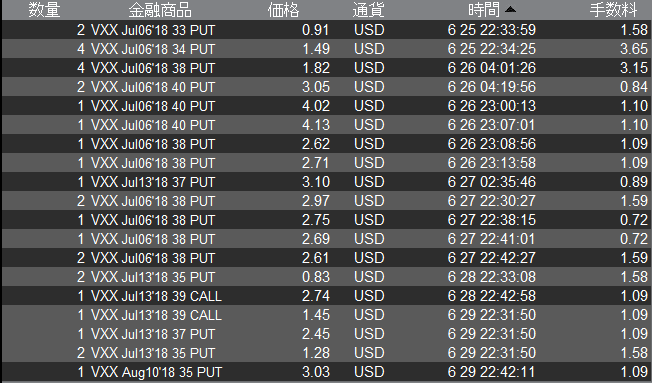The width and height of the screenshot is (652, 383).
Task: Select the VXX Aug10'18 35 PUT row
Action: (326, 372)
